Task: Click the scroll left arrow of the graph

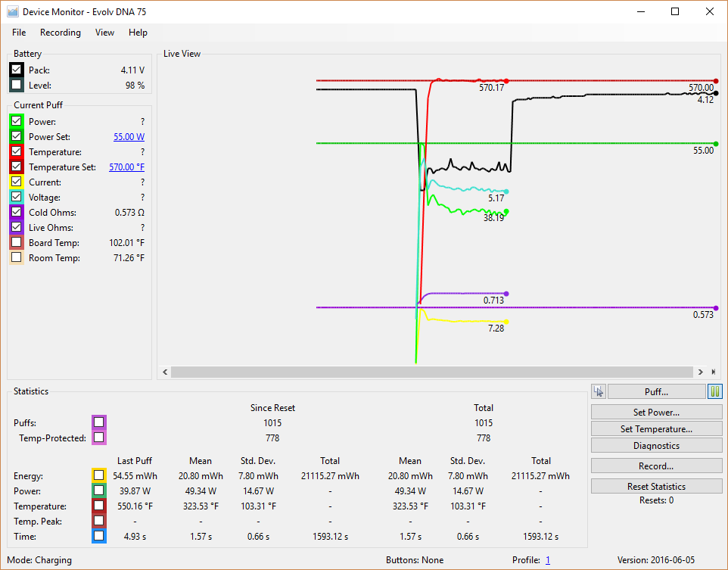Action: [x=165, y=372]
